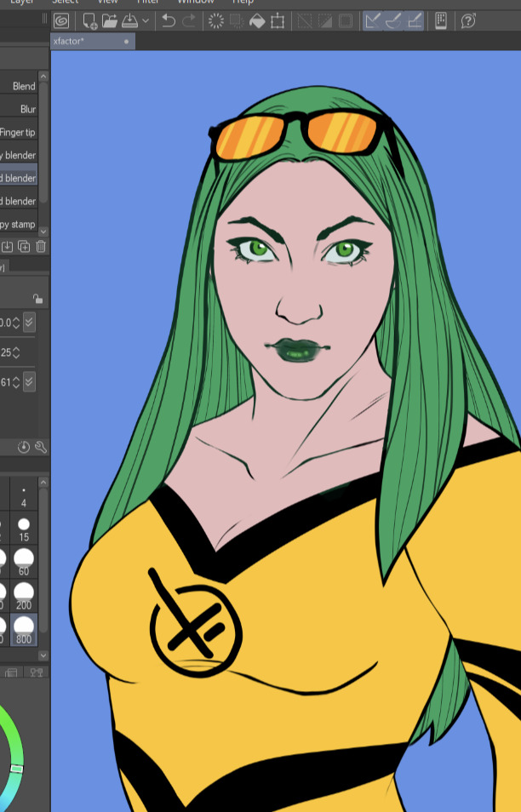The width and height of the screenshot is (521, 812).
Task: Adjust the stepper beside value 61
Action: click(x=16, y=382)
